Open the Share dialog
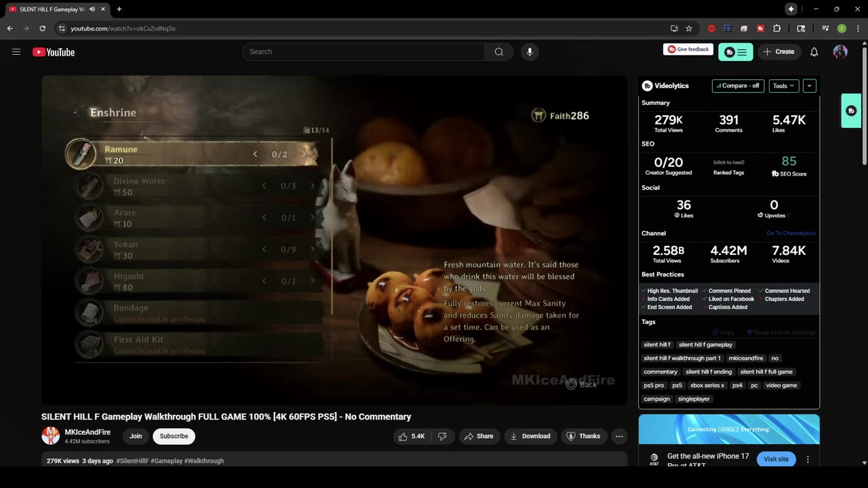868x488 pixels. 479,436
